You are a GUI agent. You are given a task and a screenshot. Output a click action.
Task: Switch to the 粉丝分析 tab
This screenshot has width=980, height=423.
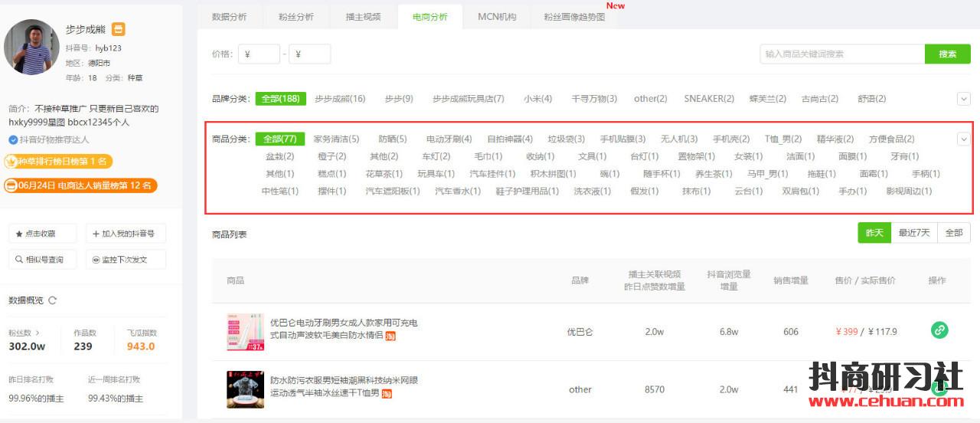[296, 16]
